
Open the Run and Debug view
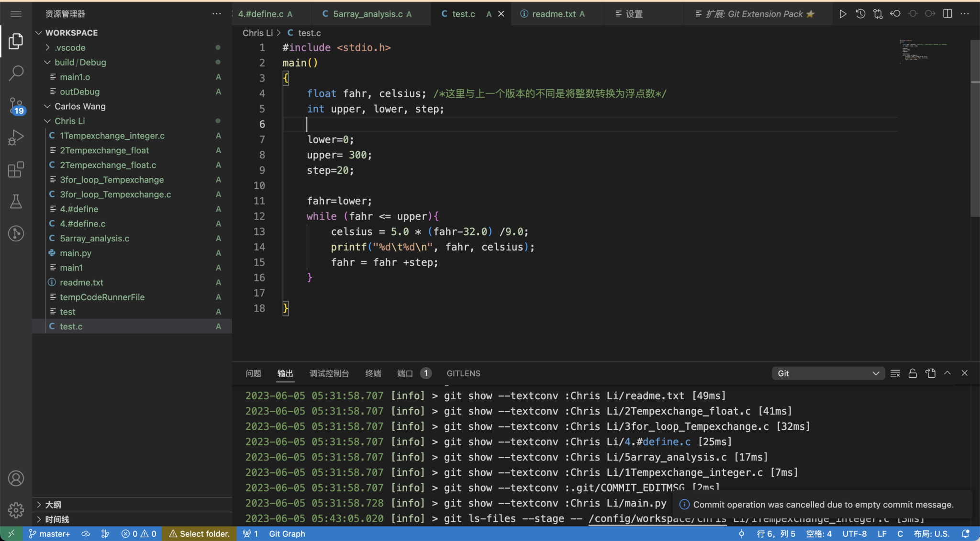pyautogui.click(x=16, y=137)
